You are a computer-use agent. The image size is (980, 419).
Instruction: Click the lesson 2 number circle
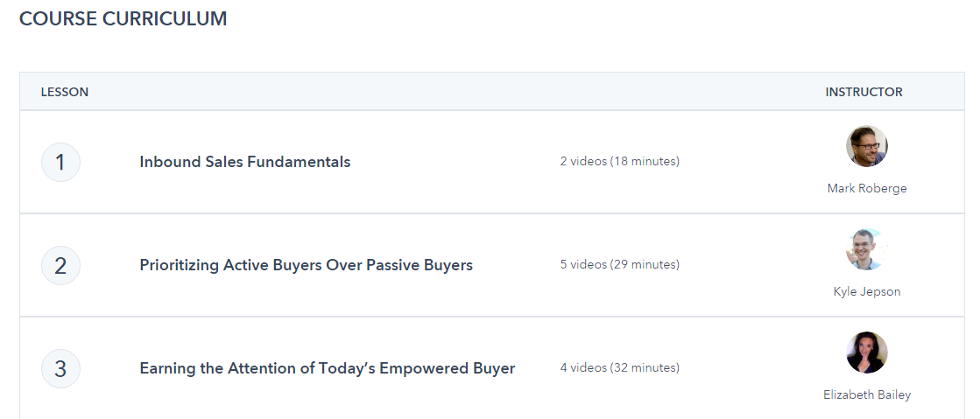(x=60, y=265)
